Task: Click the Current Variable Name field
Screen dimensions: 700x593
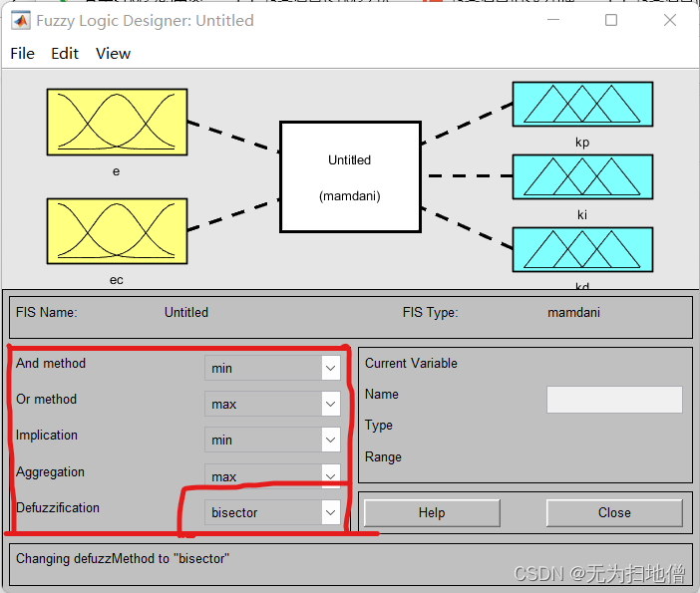Action: 614,400
